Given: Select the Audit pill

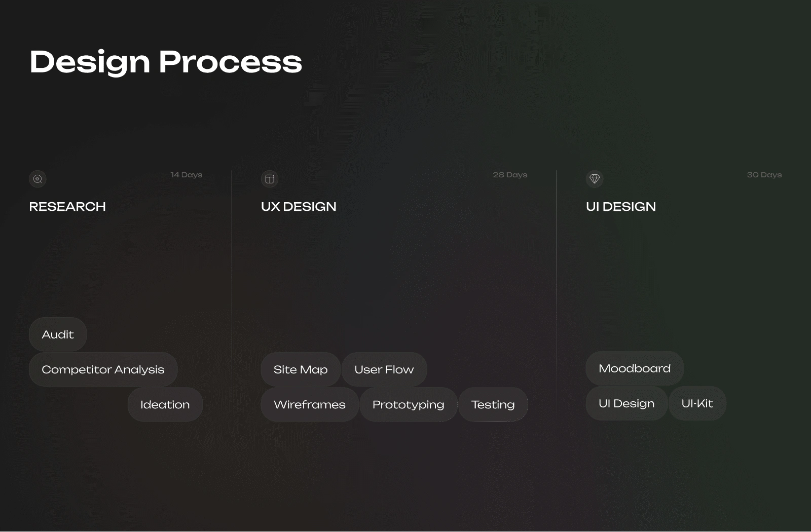Looking at the screenshot, I should point(58,334).
